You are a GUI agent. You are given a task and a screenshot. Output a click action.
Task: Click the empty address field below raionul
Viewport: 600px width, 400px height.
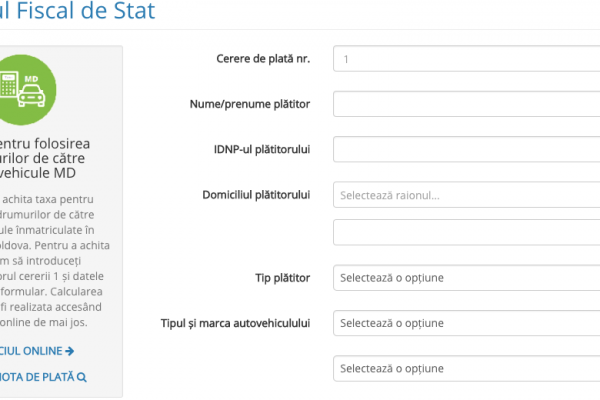point(466,233)
